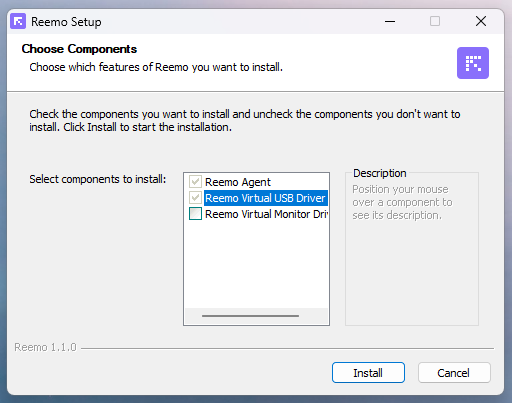512x403 pixels.
Task: Minimize the Reemo Setup window
Action: click(390, 21)
